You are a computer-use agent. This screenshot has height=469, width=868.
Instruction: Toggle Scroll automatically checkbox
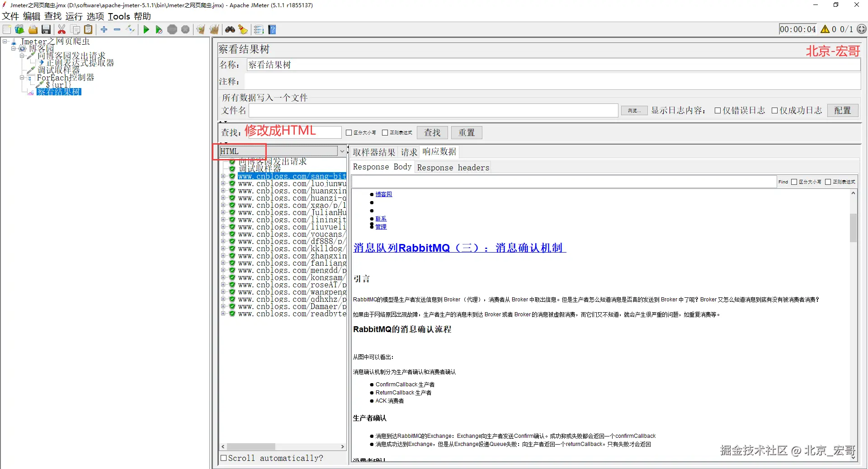(x=223, y=458)
